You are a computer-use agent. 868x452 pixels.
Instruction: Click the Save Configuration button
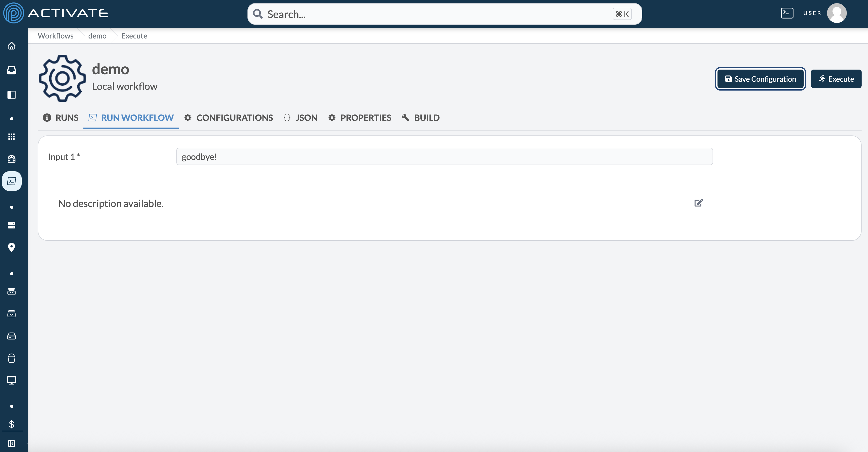click(x=760, y=79)
